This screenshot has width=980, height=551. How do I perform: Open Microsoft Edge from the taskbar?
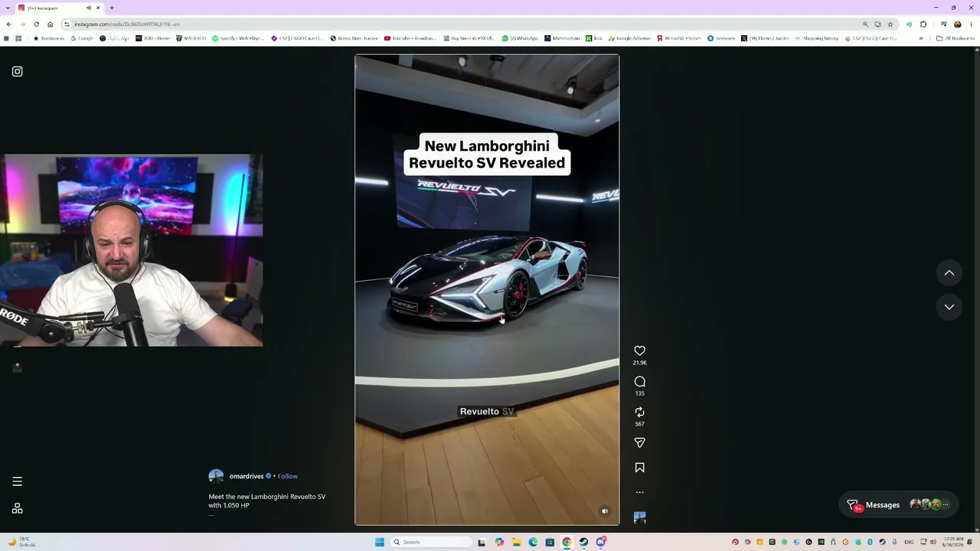pos(534,543)
